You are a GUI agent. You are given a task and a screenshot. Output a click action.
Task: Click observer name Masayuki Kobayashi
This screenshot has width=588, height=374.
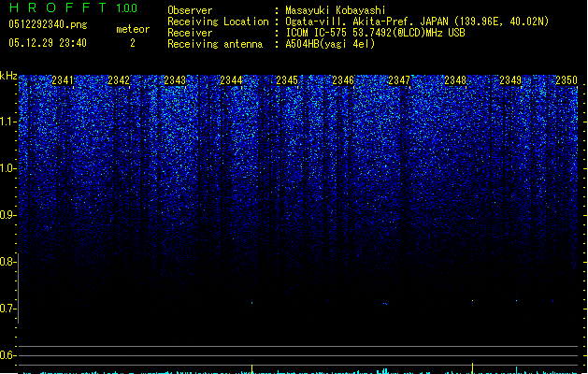click(x=336, y=10)
